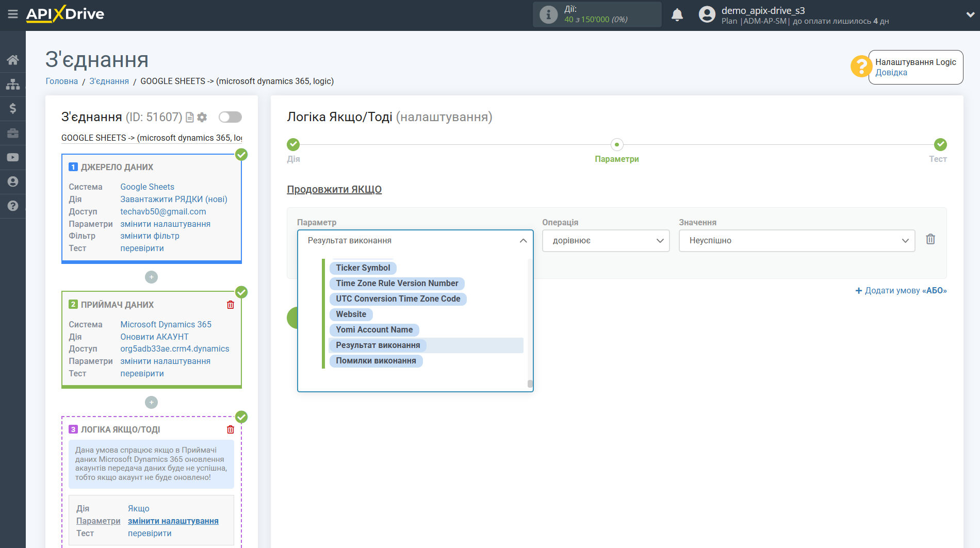Screen dimensions: 980x548
Task: Select Time Zone Rule Version Number option
Action: click(397, 284)
